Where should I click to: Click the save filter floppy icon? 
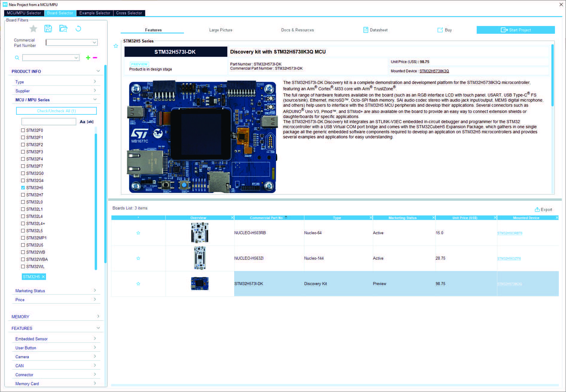pos(48,29)
